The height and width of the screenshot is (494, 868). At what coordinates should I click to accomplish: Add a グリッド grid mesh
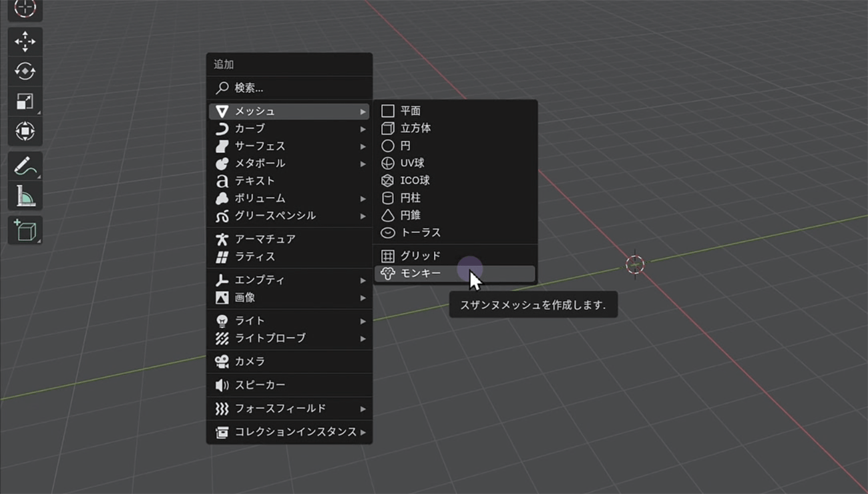[x=455, y=256]
